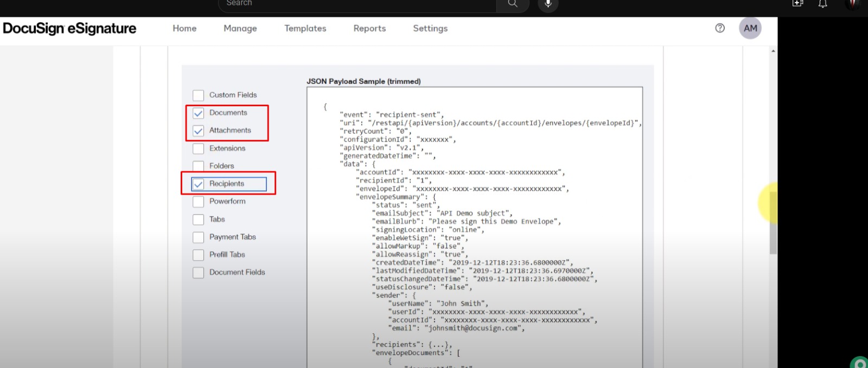Click the "event": "recipient-sent" line
The width and height of the screenshot is (868, 368).
[x=392, y=115]
